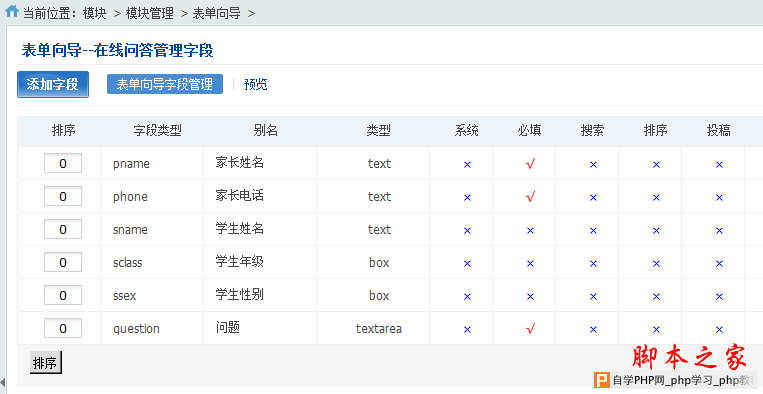Click the question field name cell

pyautogui.click(x=136, y=329)
